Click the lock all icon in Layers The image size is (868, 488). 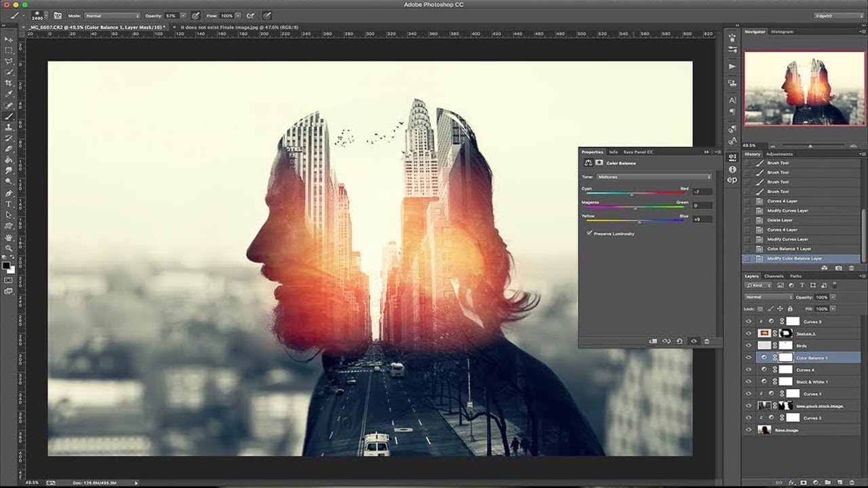(790, 308)
